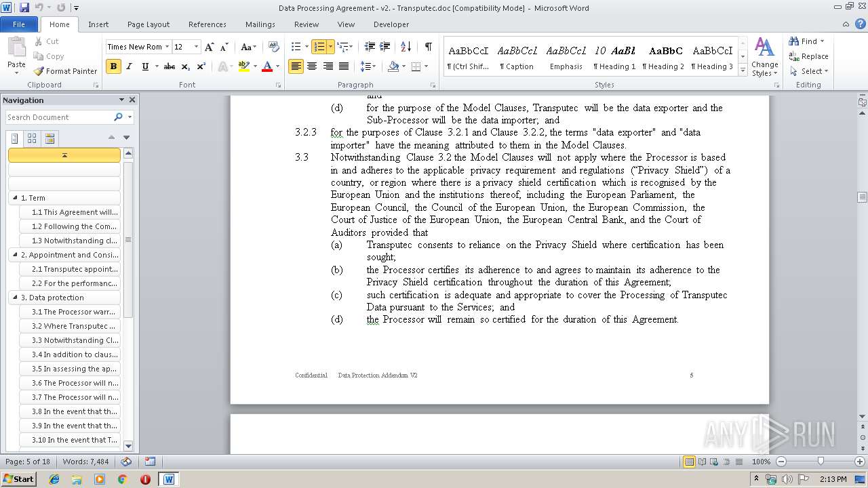Toggle macro recording button in status bar
Viewport: 868px width, 488px height.
pos(150,462)
